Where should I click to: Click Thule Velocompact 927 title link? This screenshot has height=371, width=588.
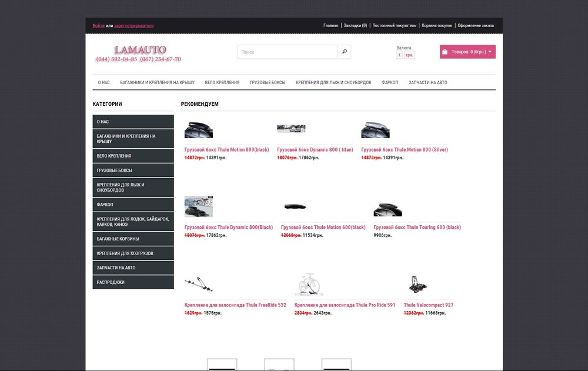click(428, 305)
